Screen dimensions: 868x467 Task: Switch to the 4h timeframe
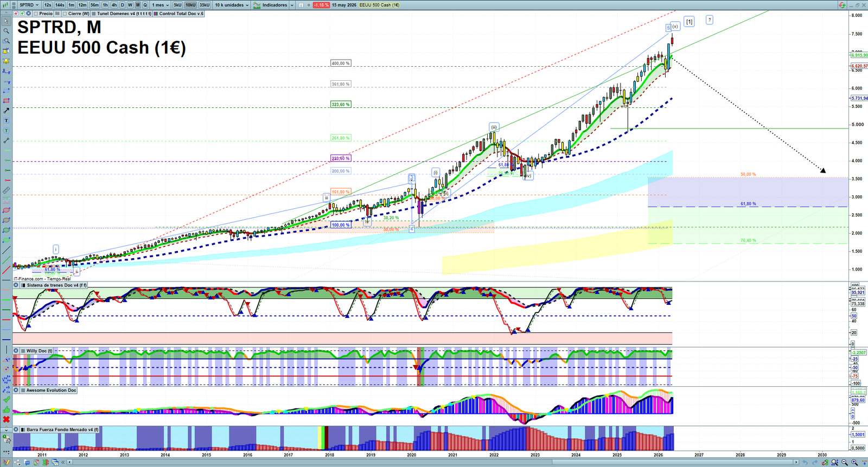coord(114,5)
